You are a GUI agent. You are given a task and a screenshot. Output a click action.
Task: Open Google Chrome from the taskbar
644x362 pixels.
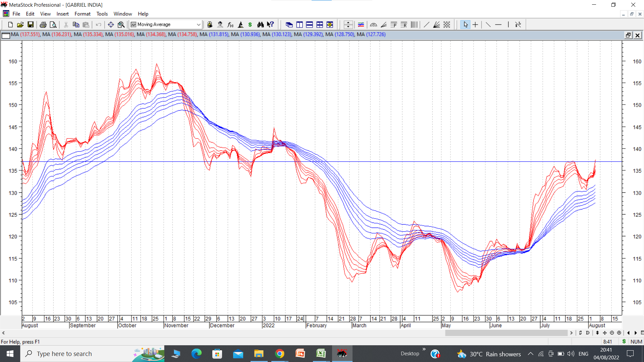point(279,354)
